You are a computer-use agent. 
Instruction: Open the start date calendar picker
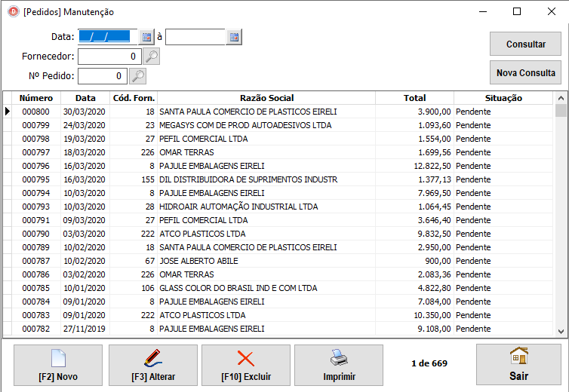coord(146,37)
